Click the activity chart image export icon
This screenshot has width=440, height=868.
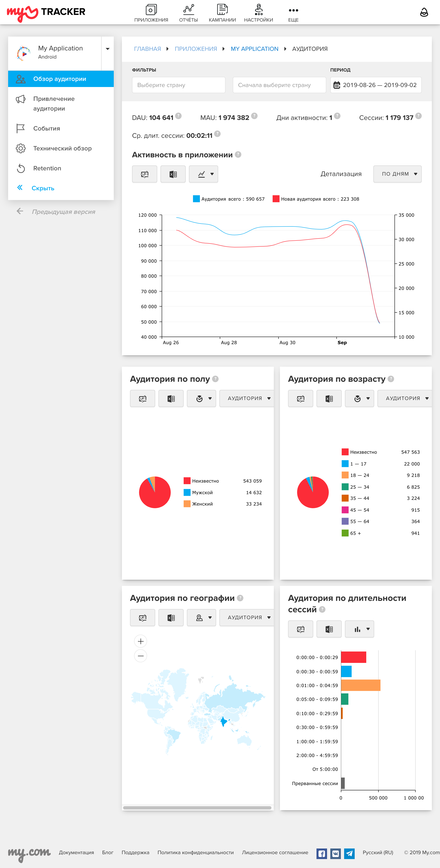coord(144,174)
